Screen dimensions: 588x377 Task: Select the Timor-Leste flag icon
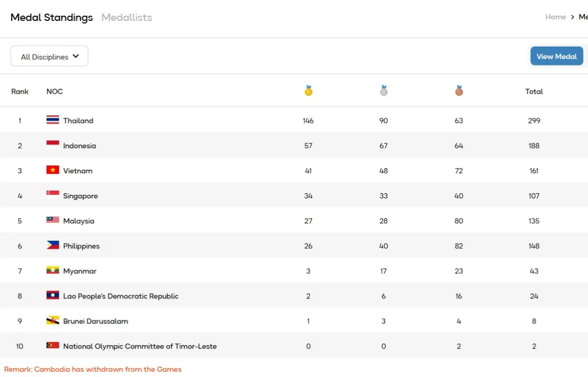pyautogui.click(x=52, y=346)
